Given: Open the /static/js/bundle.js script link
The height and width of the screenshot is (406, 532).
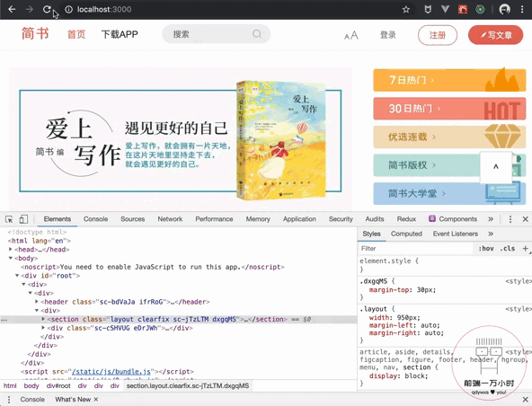Looking at the screenshot, I should (111, 371).
